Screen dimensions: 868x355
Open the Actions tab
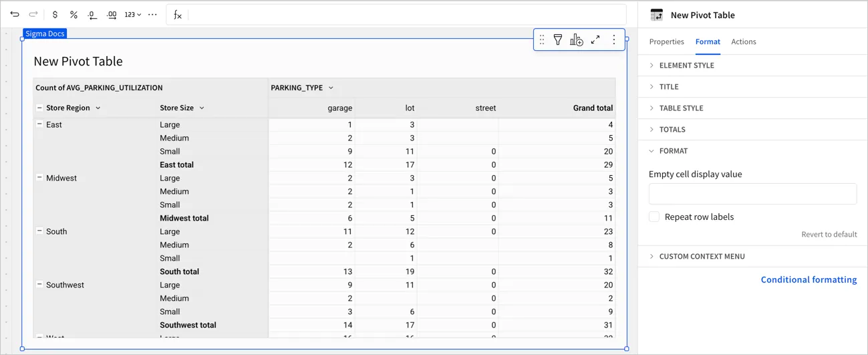tap(744, 41)
